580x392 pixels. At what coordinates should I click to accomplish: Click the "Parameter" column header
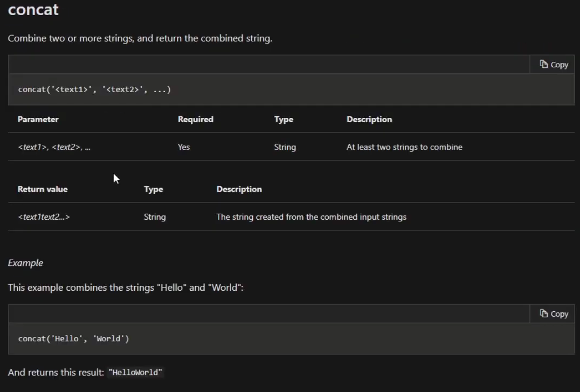point(38,120)
